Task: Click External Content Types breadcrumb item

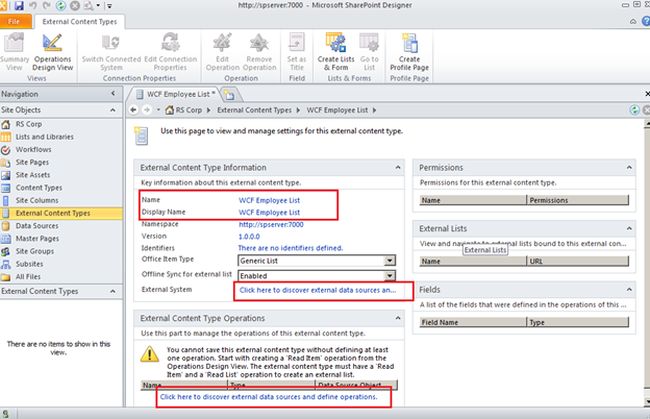Action: (x=254, y=110)
